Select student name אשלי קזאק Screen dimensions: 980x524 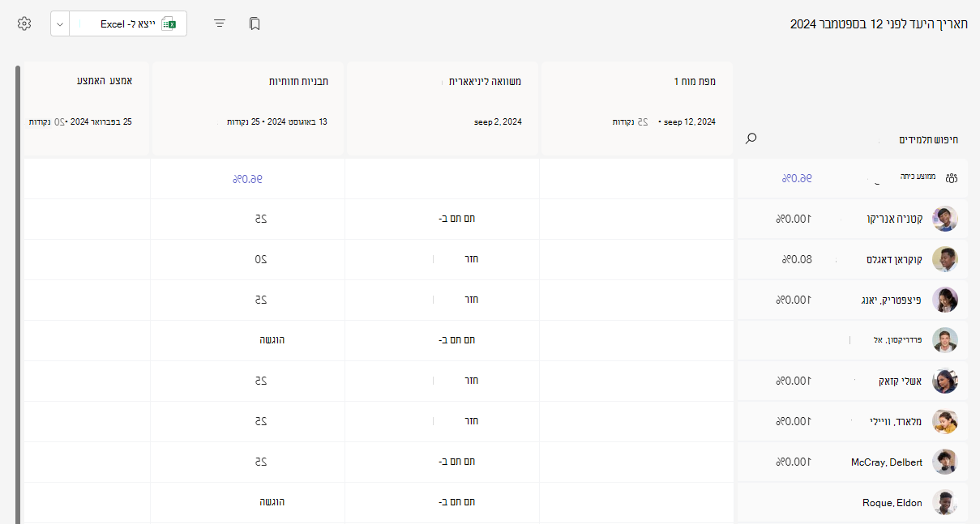(x=901, y=381)
